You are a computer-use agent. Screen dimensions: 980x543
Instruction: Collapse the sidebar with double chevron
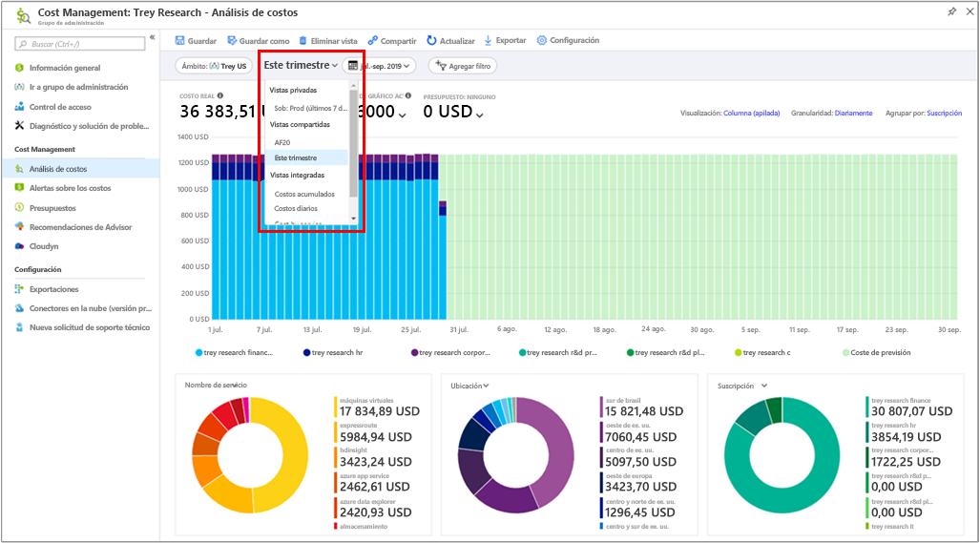pos(152,37)
